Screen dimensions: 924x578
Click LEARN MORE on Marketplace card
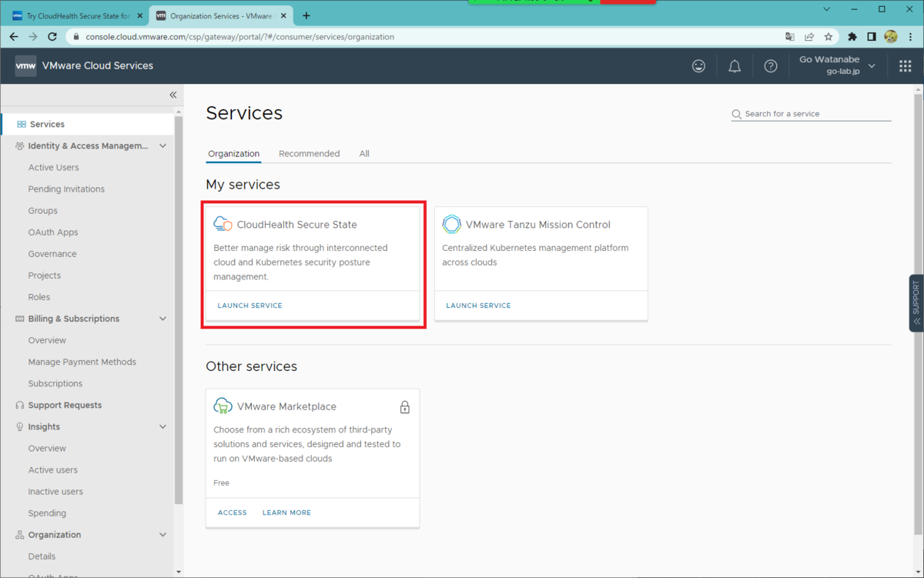286,513
